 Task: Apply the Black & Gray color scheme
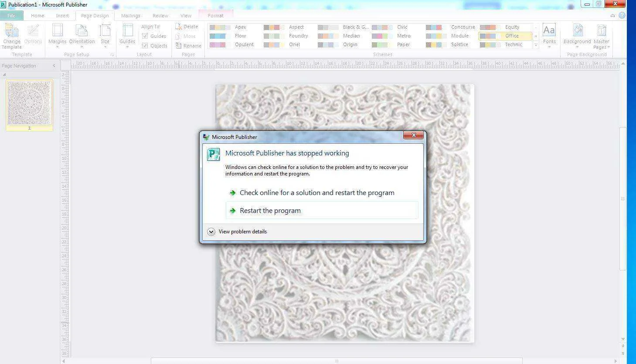(x=342, y=27)
